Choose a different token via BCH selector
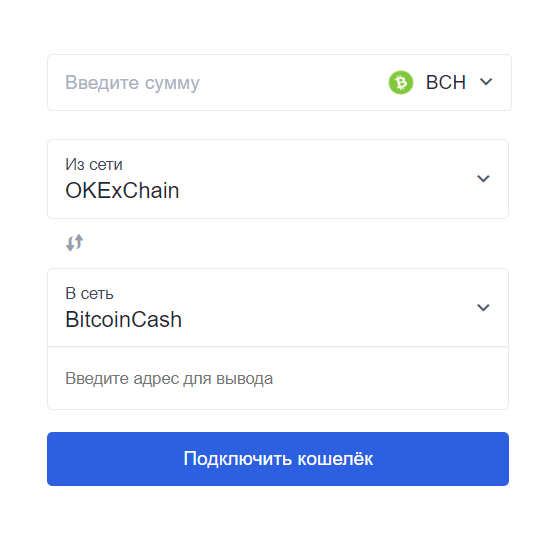This screenshot has height=545, width=560. click(441, 82)
